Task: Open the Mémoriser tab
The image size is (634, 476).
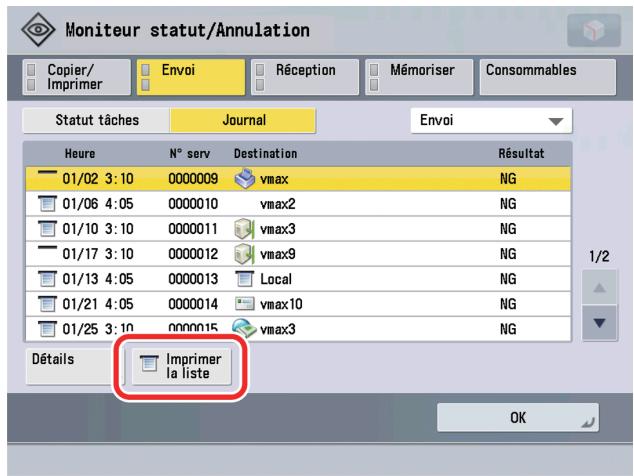Action: (x=419, y=77)
